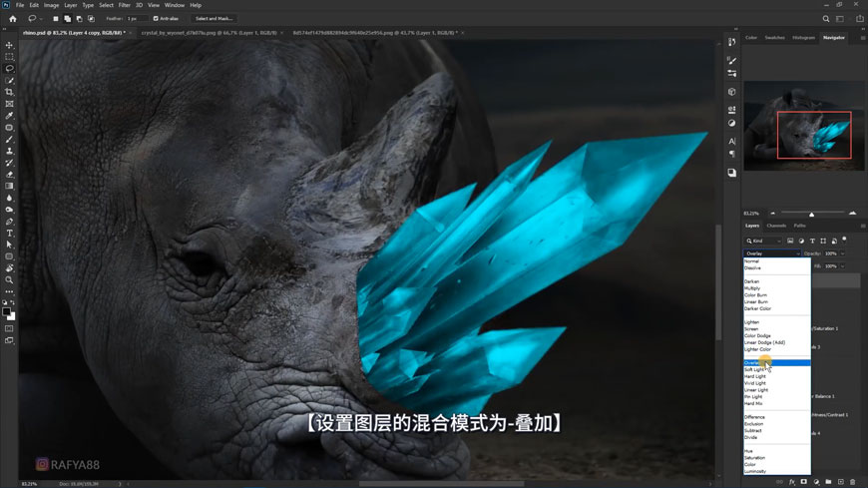Select the Crop tool
Image resolution: width=868 pixels, height=488 pixels.
coord(9,92)
